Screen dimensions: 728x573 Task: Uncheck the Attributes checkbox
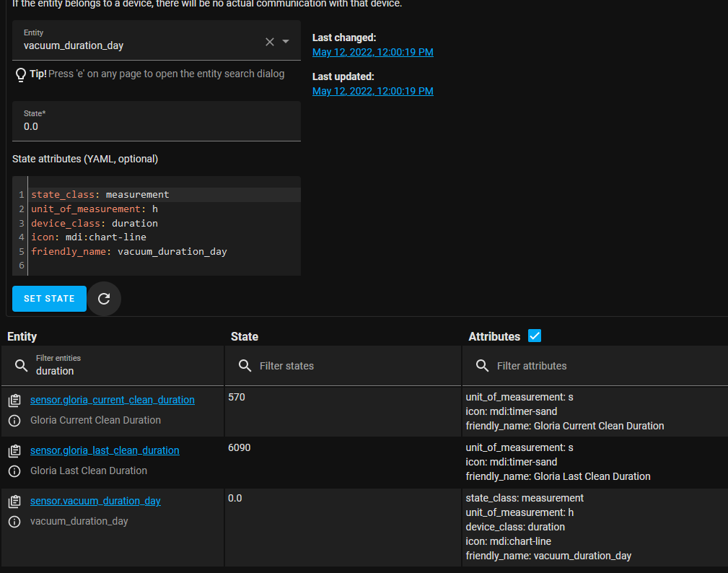[x=535, y=336]
